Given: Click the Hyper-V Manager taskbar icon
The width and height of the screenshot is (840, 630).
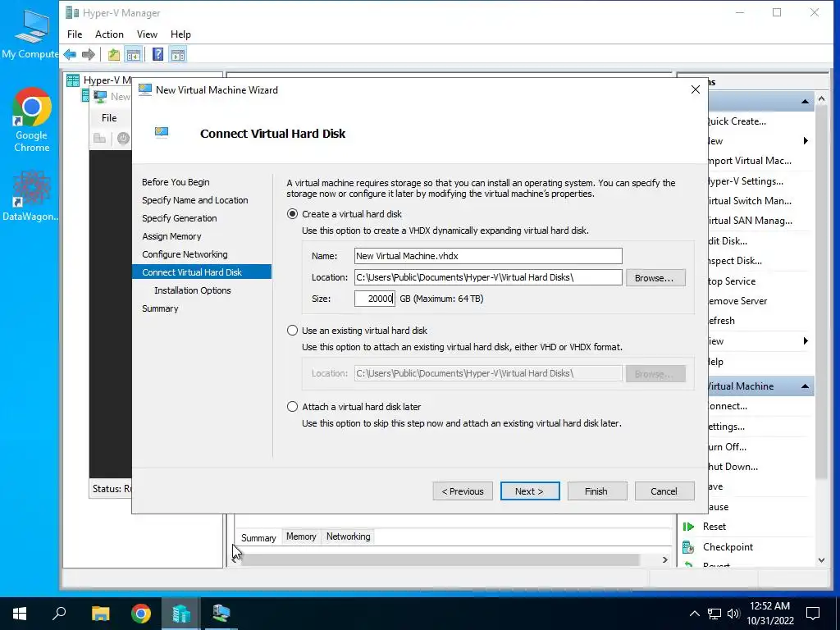Looking at the screenshot, I should pos(181,614).
